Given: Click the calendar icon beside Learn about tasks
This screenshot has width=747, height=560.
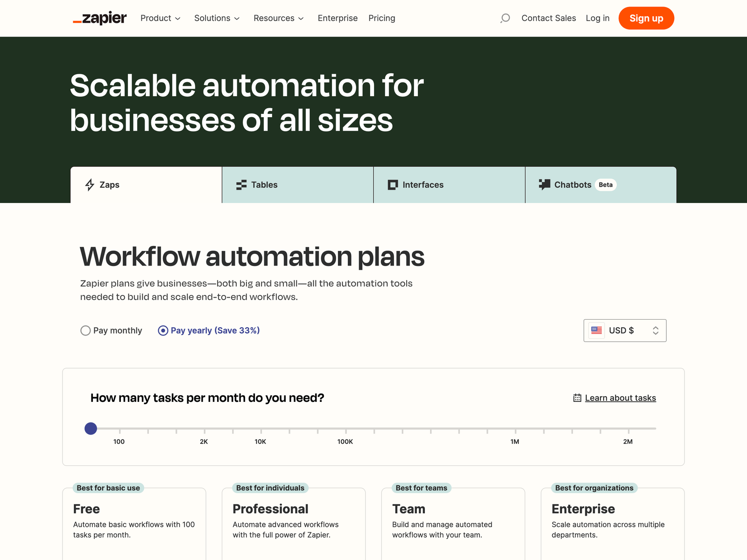Looking at the screenshot, I should tap(577, 398).
